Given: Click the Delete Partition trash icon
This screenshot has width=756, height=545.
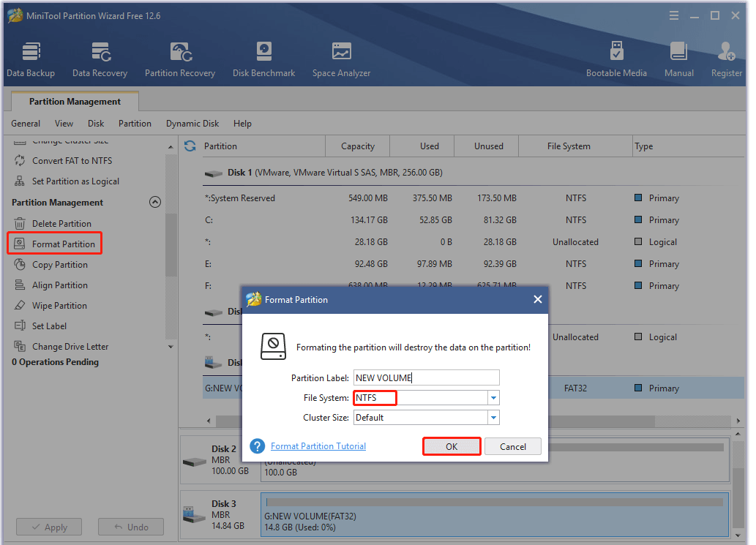Looking at the screenshot, I should tap(20, 224).
